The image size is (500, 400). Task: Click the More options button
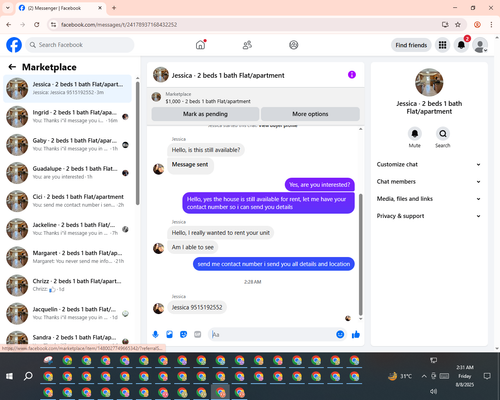(x=310, y=114)
